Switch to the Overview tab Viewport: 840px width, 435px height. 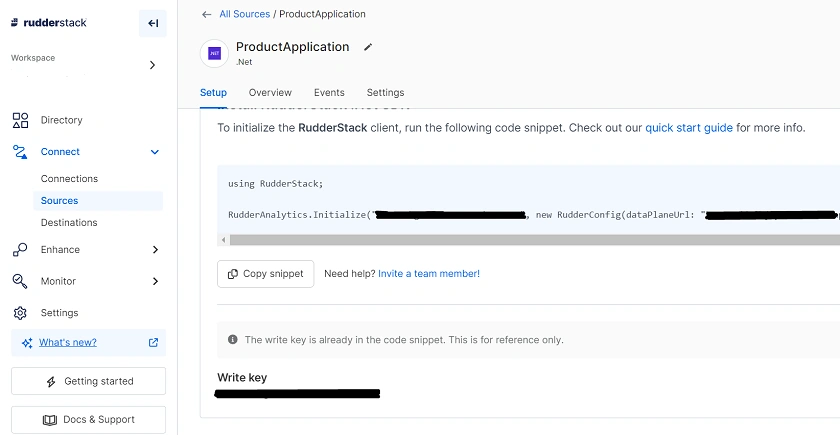tap(270, 93)
